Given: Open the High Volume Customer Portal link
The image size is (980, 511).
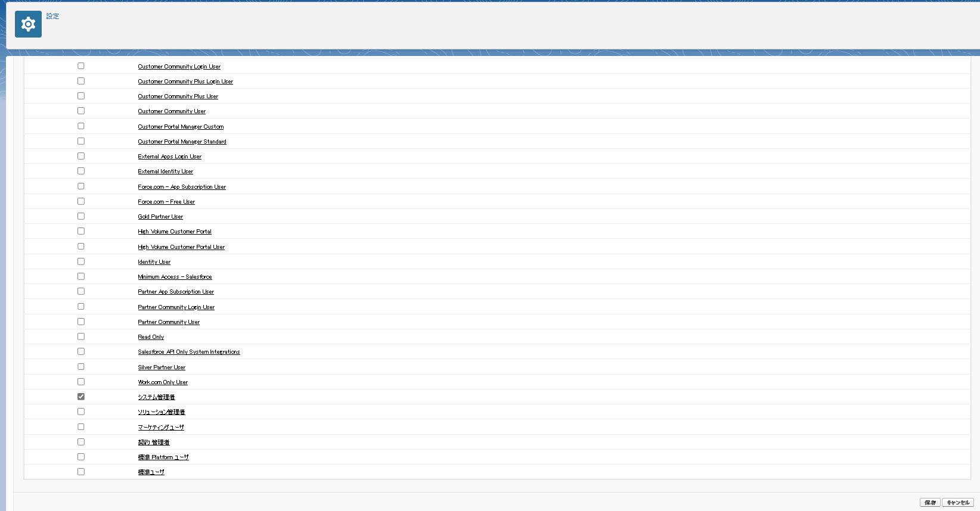Looking at the screenshot, I should pyautogui.click(x=175, y=232).
